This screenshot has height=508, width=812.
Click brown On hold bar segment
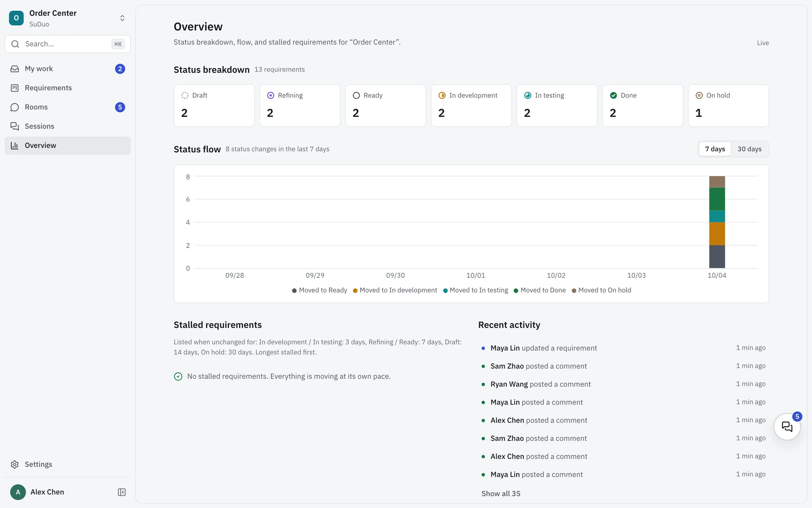717,182
